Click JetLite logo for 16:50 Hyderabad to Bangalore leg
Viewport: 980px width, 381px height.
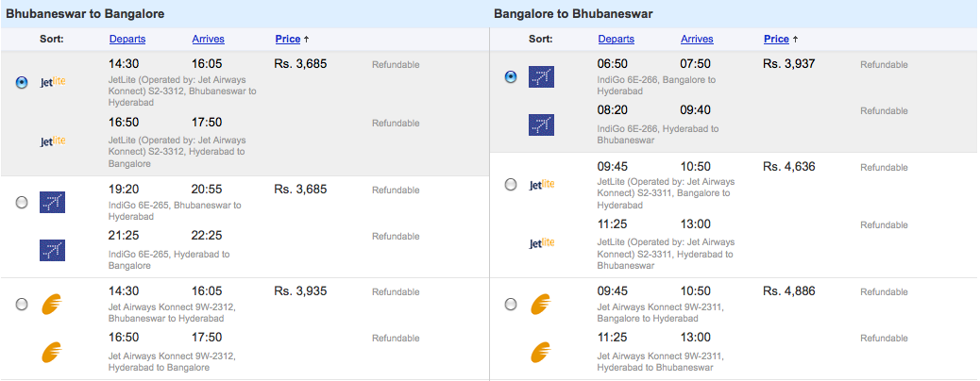[53, 141]
